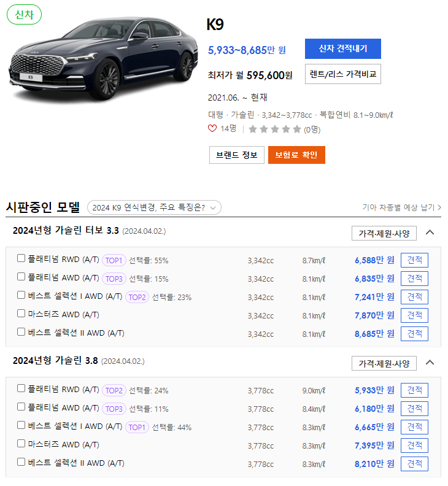Check 터보 3.3 마스터즈 AWD checkbox
The width and height of the screenshot is (448, 486).
click(21, 314)
